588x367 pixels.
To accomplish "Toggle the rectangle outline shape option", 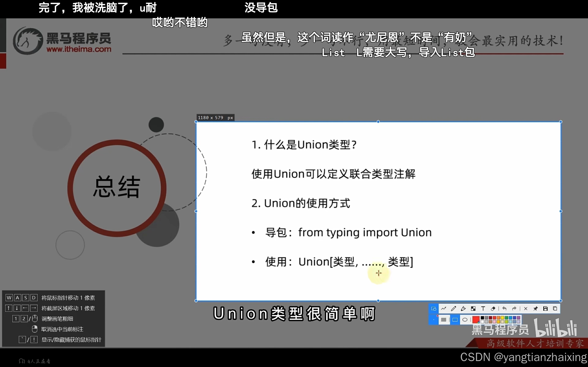I will pos(455,320).
